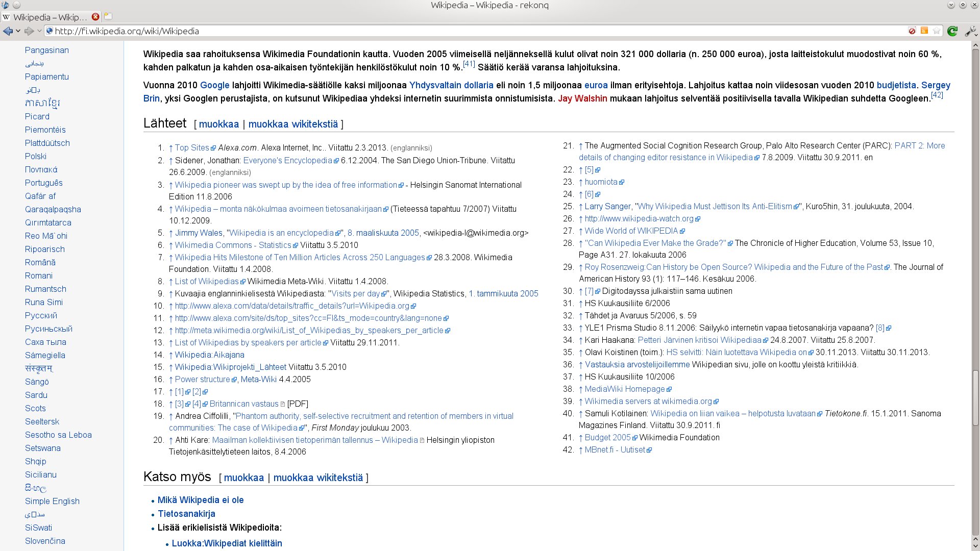980x551 pixels.
Task: Click the orange RSS feed icon
Action: click(924, 31)
